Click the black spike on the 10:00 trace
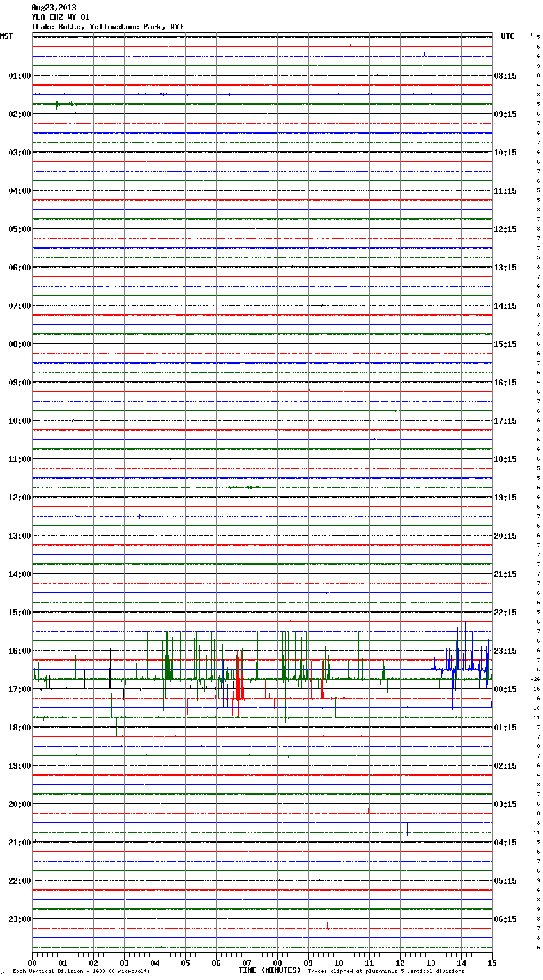The image size is (543, 980). (x=73, y=421)
